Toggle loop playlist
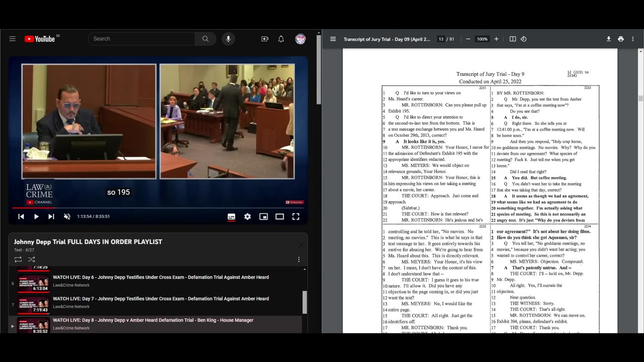 coord(18,259)
